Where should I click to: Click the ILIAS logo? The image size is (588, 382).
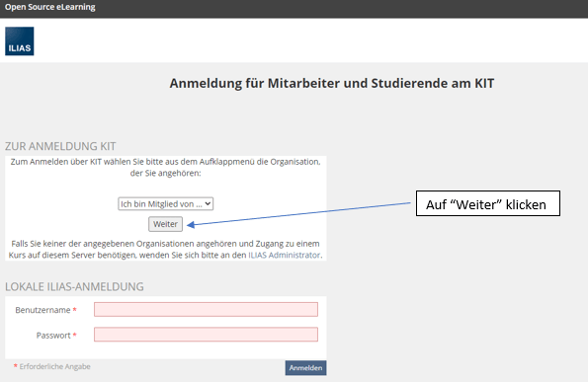pos(20,41)
